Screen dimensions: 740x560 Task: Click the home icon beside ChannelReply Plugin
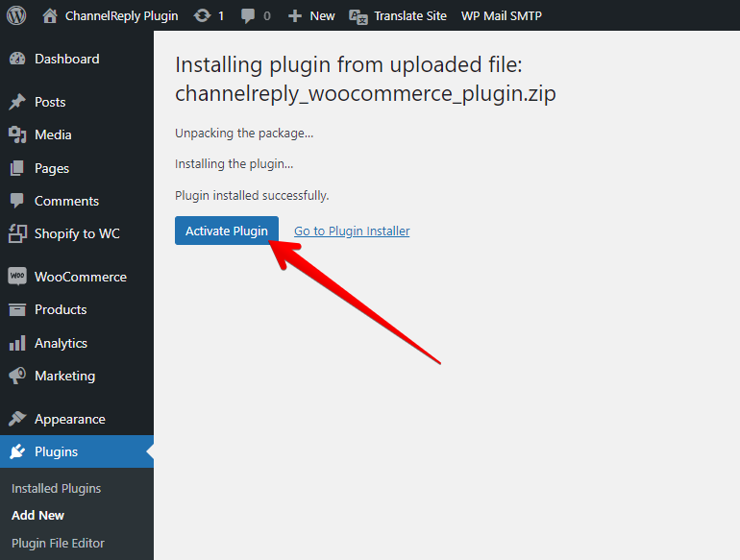(50, 15)
